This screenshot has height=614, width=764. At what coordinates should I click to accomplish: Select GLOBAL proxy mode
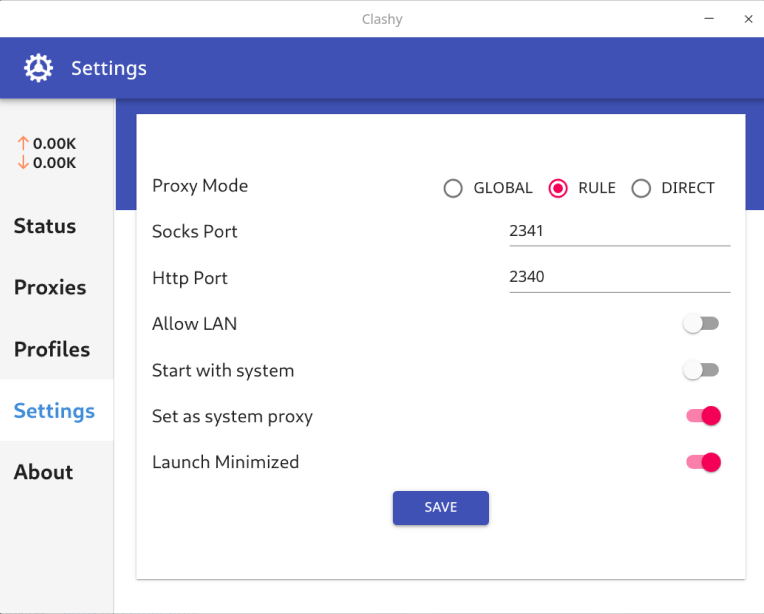(453, 188)
